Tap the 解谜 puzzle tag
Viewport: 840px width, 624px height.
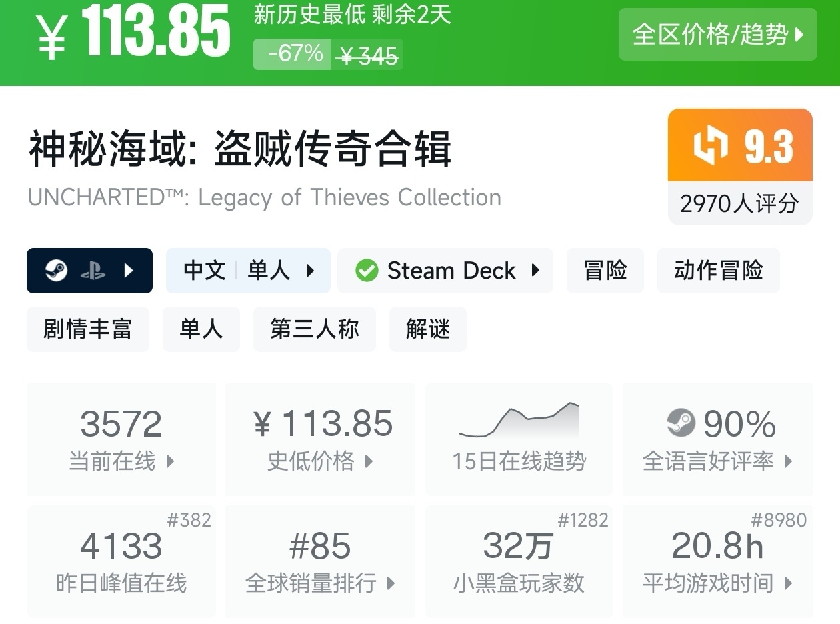427,329
